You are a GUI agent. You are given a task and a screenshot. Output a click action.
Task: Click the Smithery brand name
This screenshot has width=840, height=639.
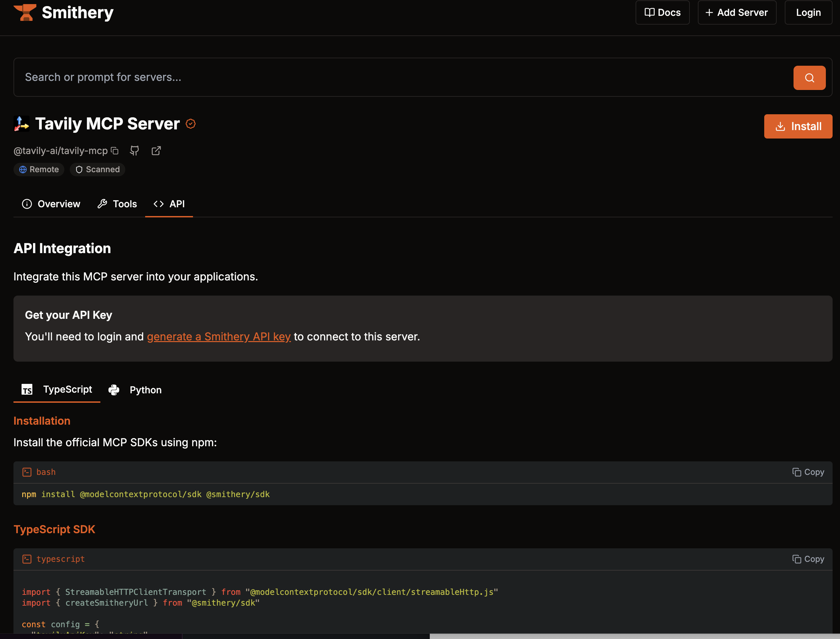click(77, 12)
